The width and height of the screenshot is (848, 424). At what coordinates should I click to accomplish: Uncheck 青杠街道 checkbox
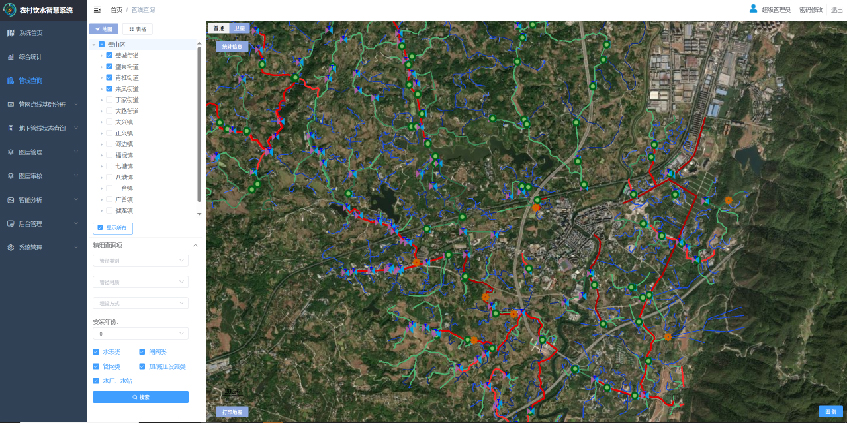[x=109, y=77]
